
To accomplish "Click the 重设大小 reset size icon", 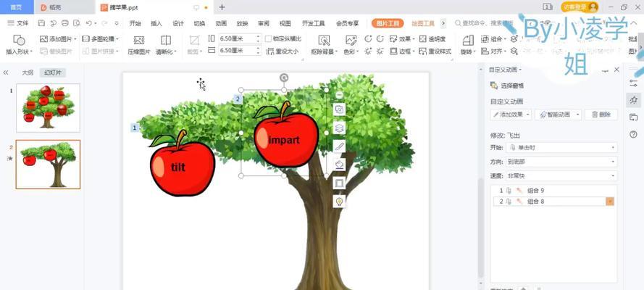I will point(270,51).
